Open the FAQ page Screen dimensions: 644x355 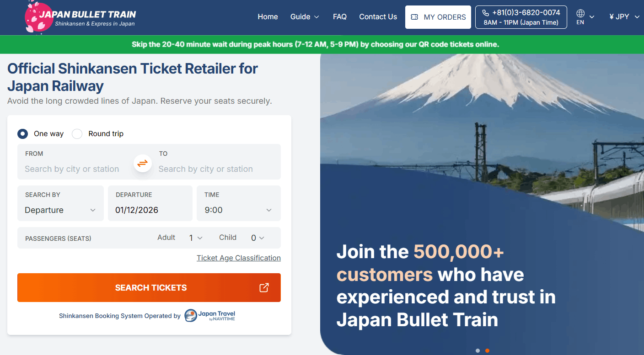340,16
